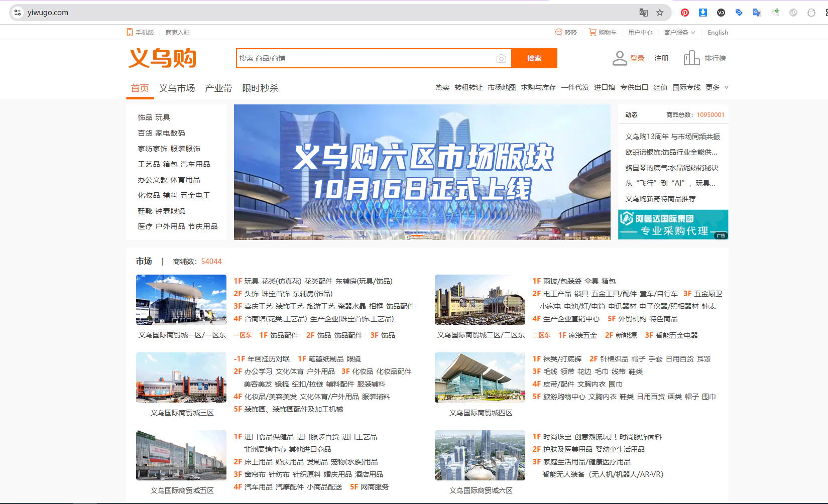Open the blue download extension icon
The height and width of the screenshot is (504, 828).
tap(703, 13)
